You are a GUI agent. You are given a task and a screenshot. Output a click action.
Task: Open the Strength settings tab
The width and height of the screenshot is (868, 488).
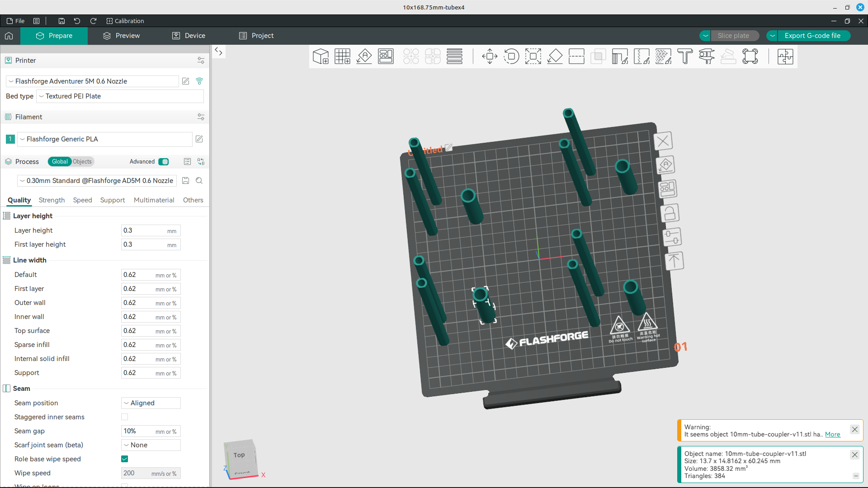pos(52,200)
